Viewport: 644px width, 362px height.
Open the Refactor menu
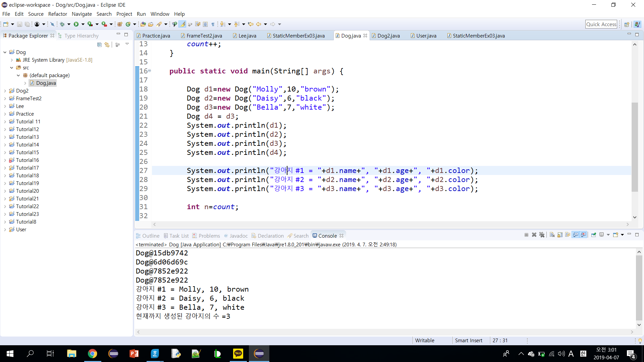coord(57,14)
